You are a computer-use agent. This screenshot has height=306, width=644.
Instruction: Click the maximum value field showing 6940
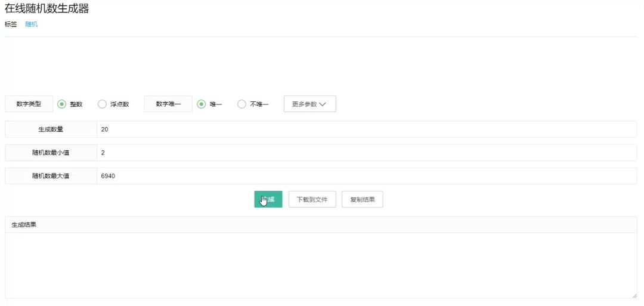pyautogui.click(x=366, y=176)
